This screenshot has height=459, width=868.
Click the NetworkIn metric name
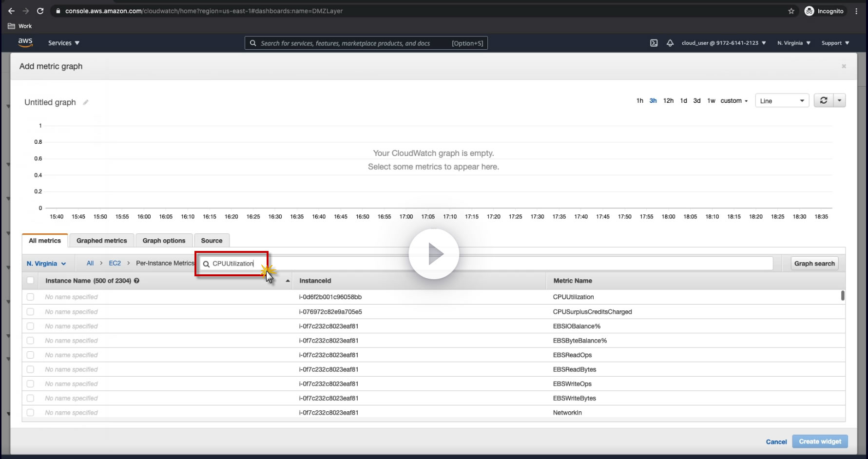567,413
